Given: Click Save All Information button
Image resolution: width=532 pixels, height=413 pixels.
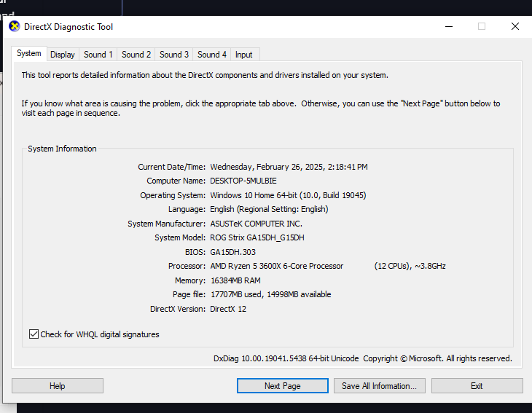Looking at the screenshot, I should pyautogui.click(x=379, y=386).
